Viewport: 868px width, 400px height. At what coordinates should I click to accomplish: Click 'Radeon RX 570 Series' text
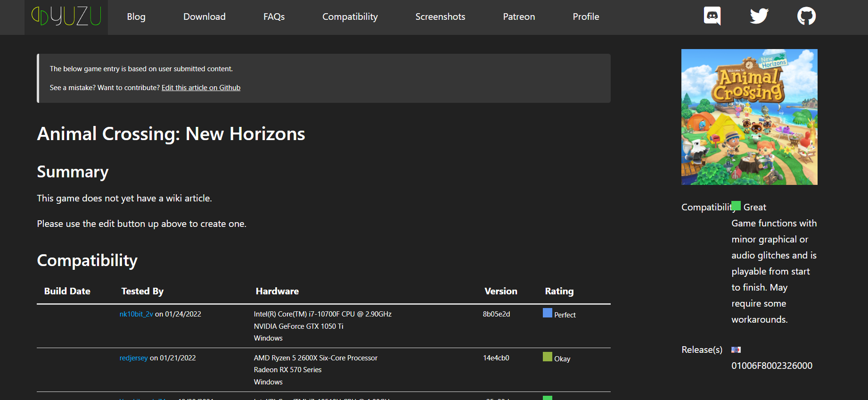point(287,370)
